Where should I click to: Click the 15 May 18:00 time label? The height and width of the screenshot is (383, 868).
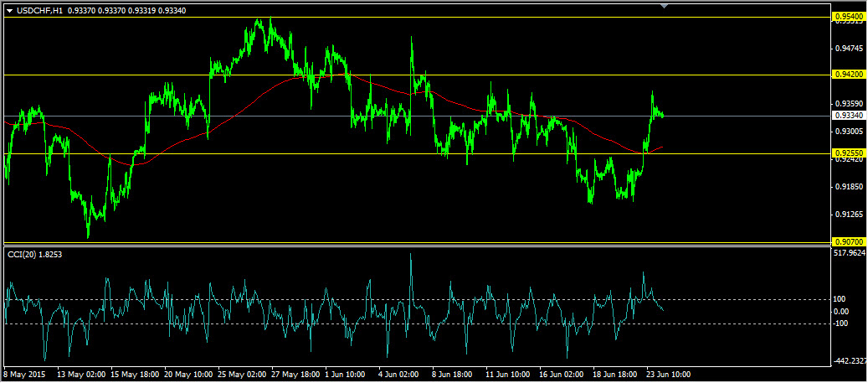pos(135,374)
